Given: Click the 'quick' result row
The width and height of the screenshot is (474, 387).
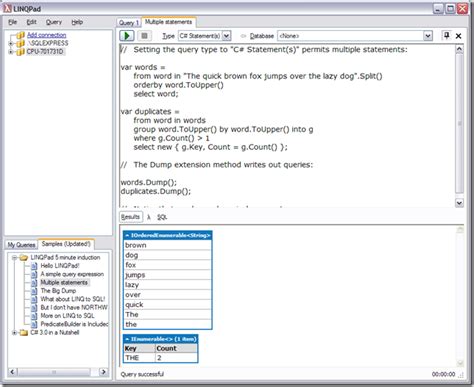Looking at the screenshot, I should (168, 305).
